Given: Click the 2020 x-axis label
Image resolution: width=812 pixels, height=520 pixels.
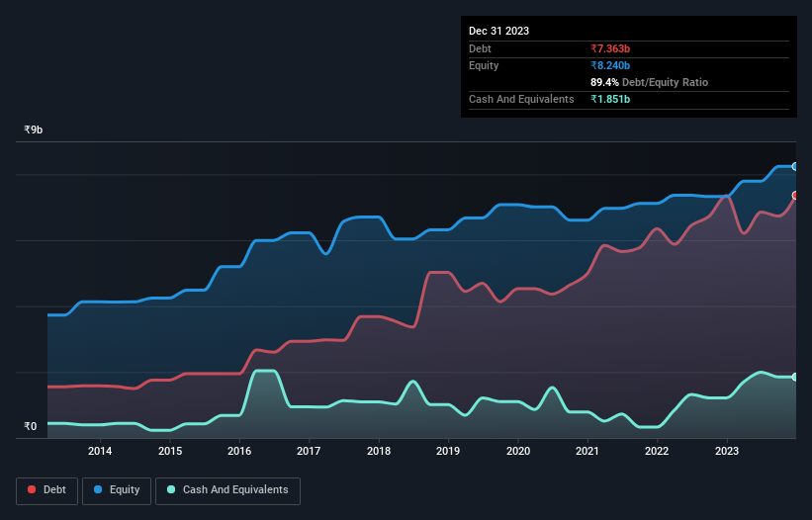Looking at the screenshot, I should [x=518, y=451].
